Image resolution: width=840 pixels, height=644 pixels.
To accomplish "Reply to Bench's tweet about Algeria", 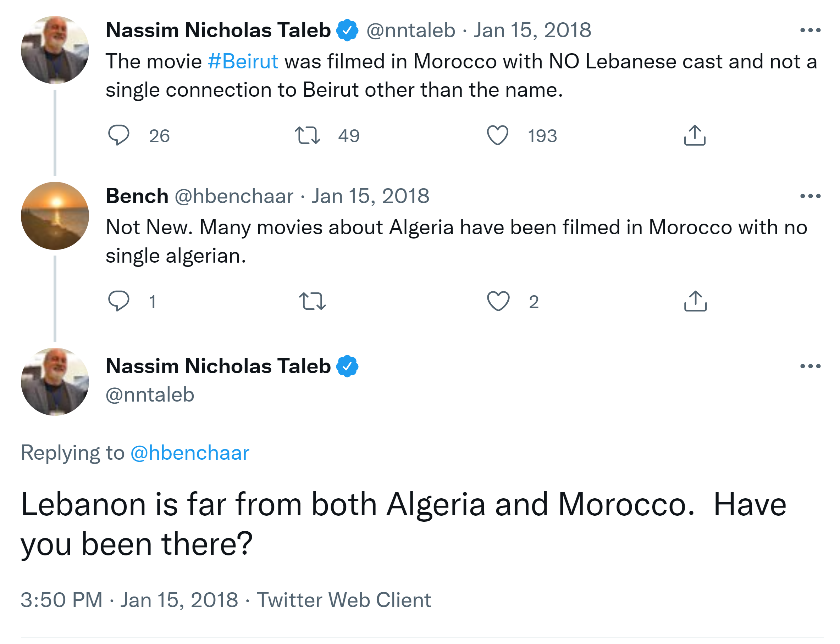I will 118,301.
